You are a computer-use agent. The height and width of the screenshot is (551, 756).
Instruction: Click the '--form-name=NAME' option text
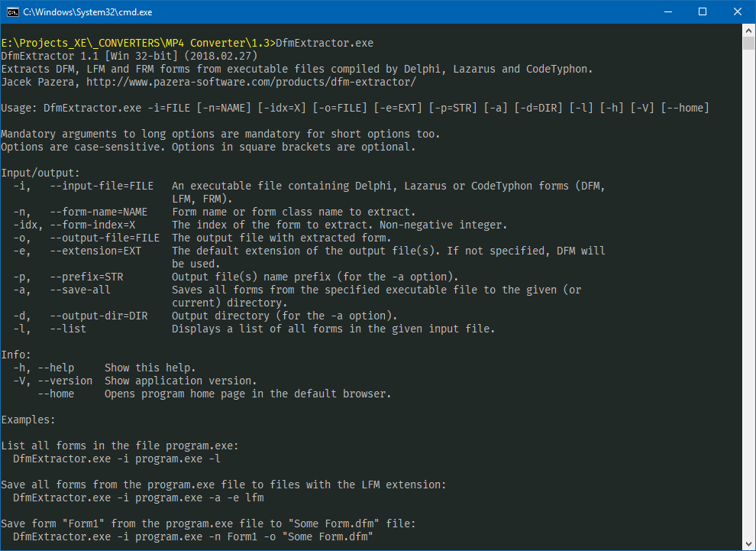(x=99, y=212)
